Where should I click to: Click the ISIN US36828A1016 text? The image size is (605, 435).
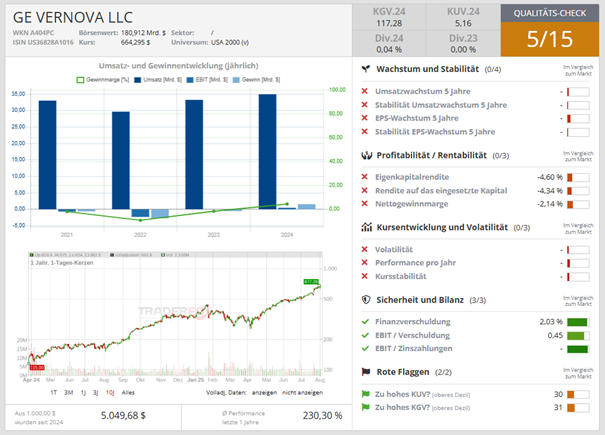[x=43, y=42]
